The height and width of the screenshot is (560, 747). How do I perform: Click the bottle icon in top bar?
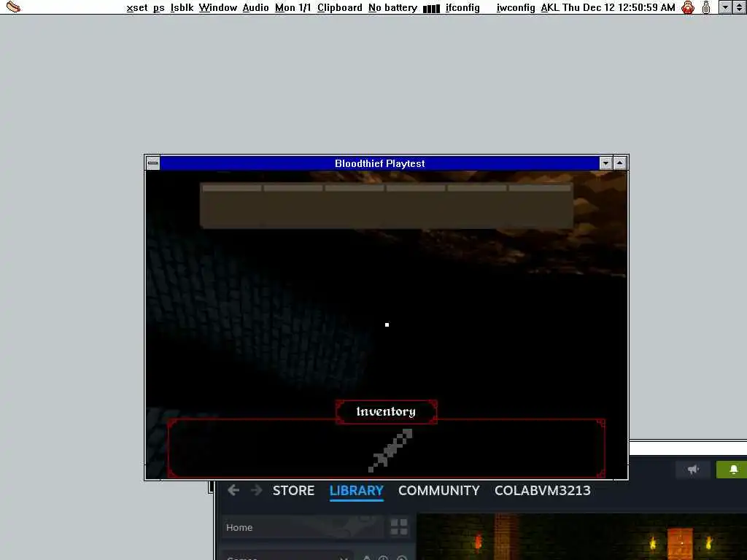pyautogui.click(x=706, y=7)
